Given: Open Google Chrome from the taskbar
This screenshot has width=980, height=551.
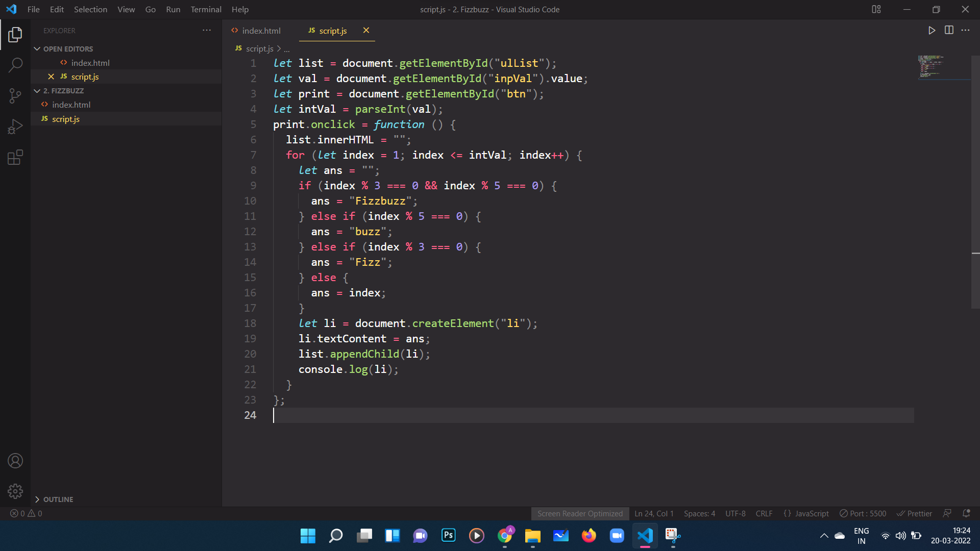Looking at the screenshot, I should coord(505,536).
